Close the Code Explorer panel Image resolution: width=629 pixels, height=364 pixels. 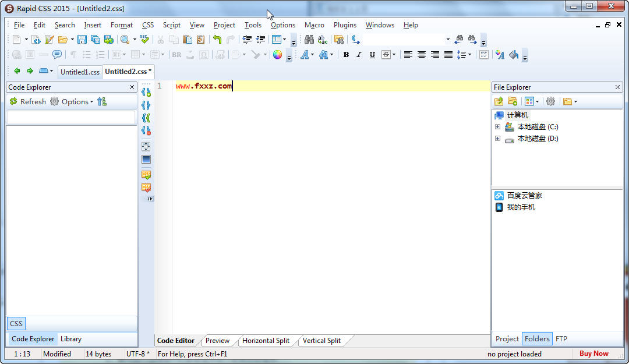click(132, 87)
